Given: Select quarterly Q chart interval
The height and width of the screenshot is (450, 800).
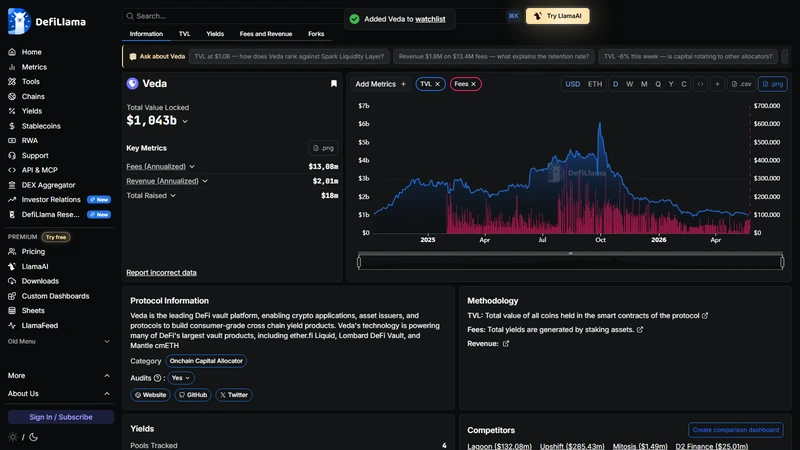Looking at the screenshot, I should 658,84.
